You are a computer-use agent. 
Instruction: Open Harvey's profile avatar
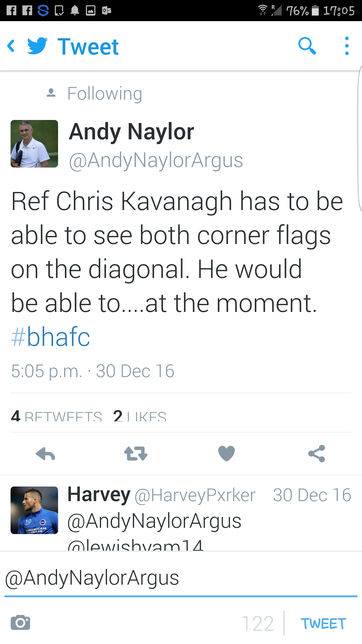coord(34,510)
